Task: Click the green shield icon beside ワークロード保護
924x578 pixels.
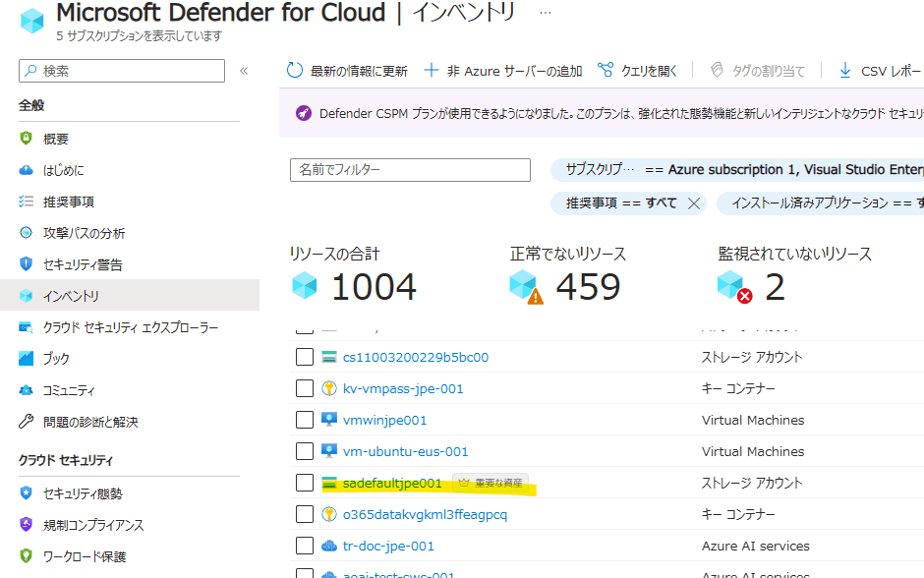Action: tap(26, 555)
